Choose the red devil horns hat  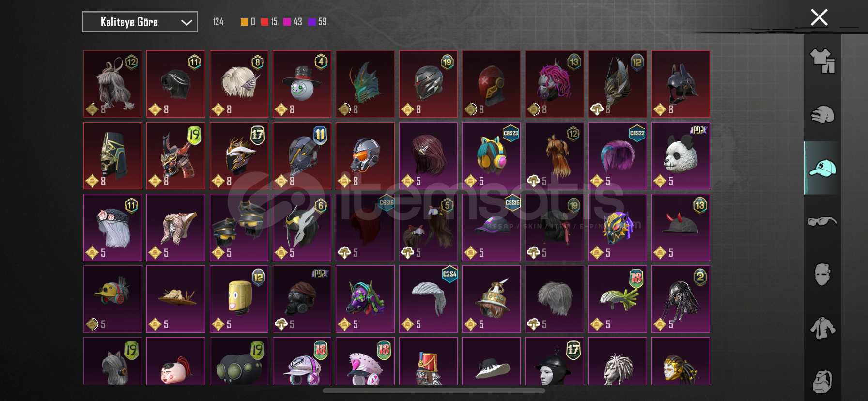pos(681,227)
